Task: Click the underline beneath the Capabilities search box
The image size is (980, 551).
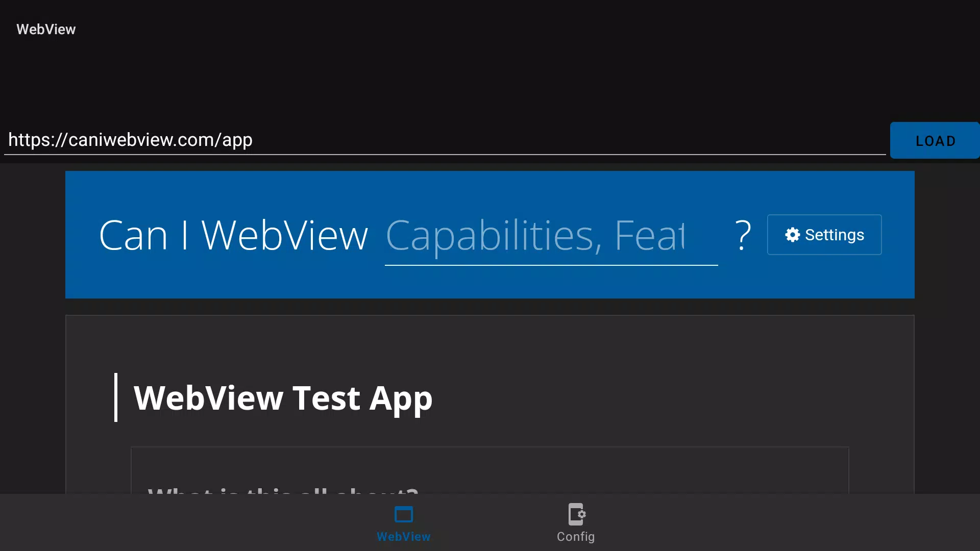Action: point(551,265)
